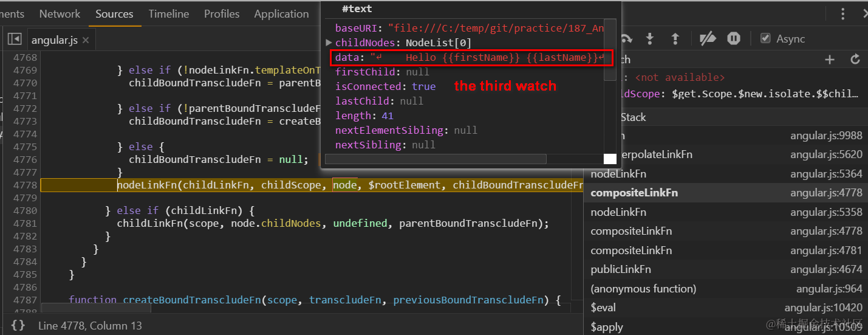The height and width of the screenshot is (335, 868).
Task: Toggle the Deactivate breakpoints icon
Action: click(x=708, y=39)
